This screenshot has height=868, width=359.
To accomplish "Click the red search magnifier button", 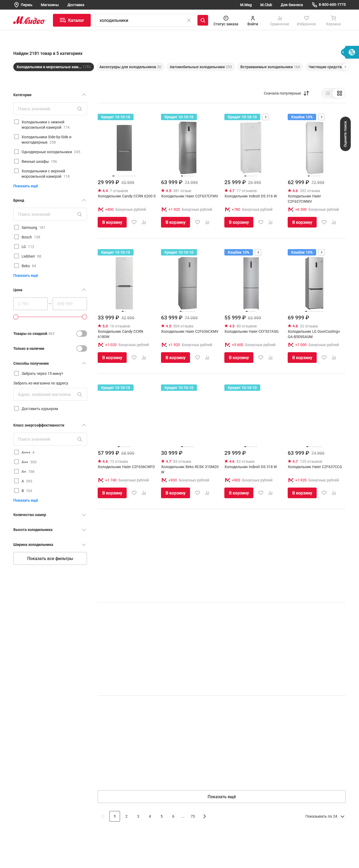I will (x=203, y=20).
